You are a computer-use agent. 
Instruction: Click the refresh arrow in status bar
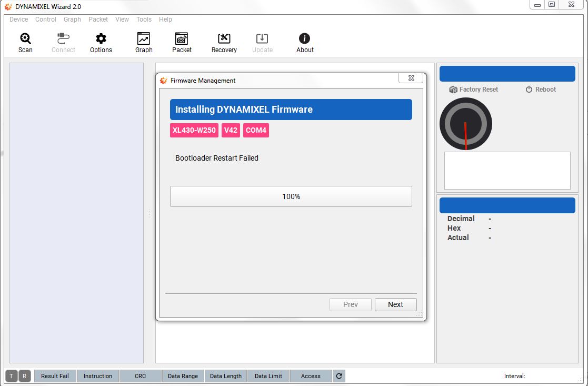pos(339,376)
